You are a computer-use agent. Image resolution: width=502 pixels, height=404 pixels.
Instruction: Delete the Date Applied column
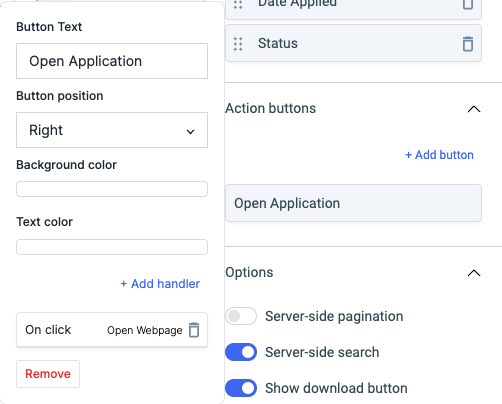[468, 4]
